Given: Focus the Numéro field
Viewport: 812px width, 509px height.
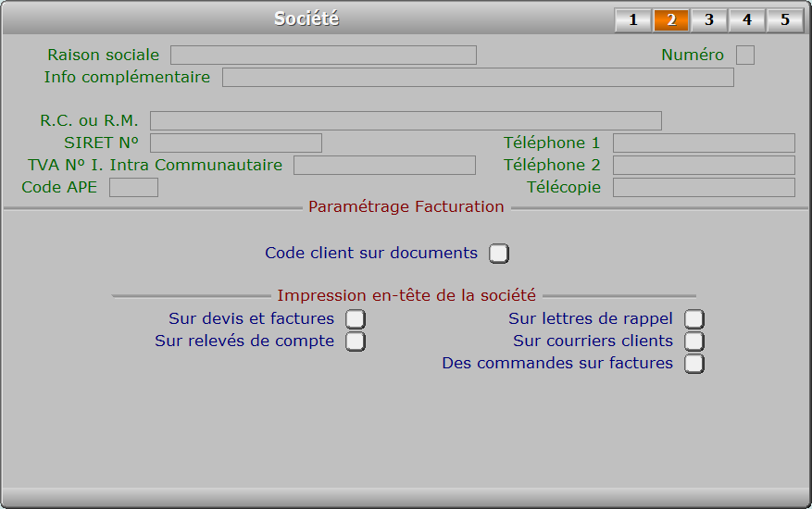Looking at the screenshot, I should [745, 55].
